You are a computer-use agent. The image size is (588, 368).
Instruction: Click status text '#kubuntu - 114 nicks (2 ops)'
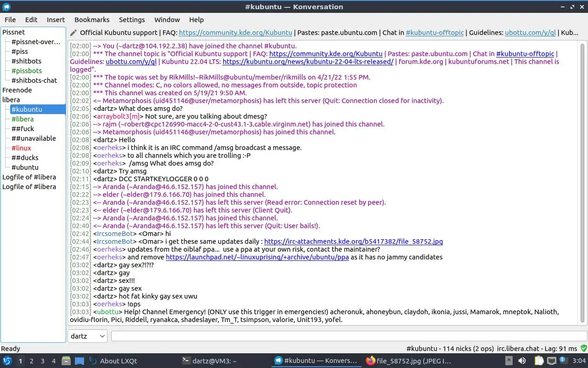(450, 349)
